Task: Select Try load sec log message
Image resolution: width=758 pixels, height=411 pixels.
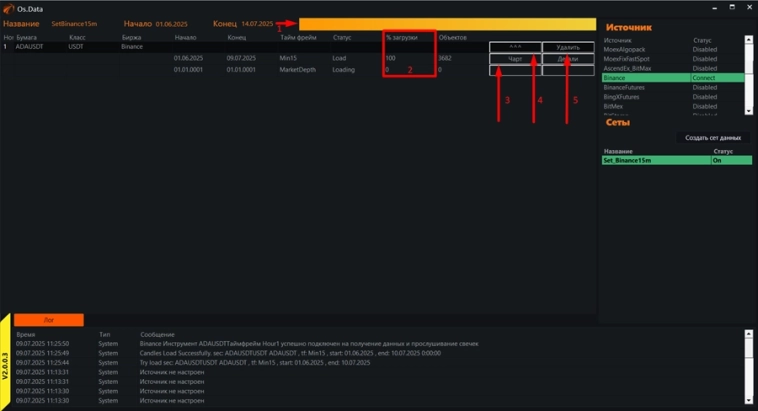Action: [255, 362]
